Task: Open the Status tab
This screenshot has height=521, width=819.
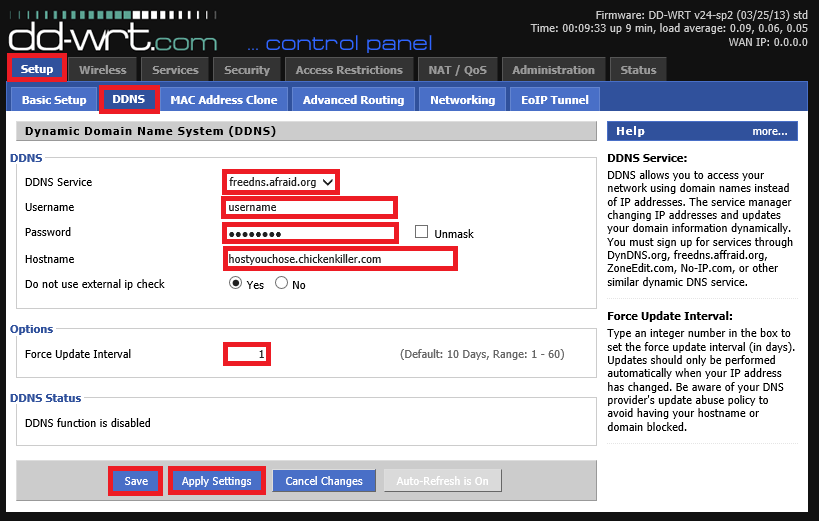Action: [x=638, y=70]
